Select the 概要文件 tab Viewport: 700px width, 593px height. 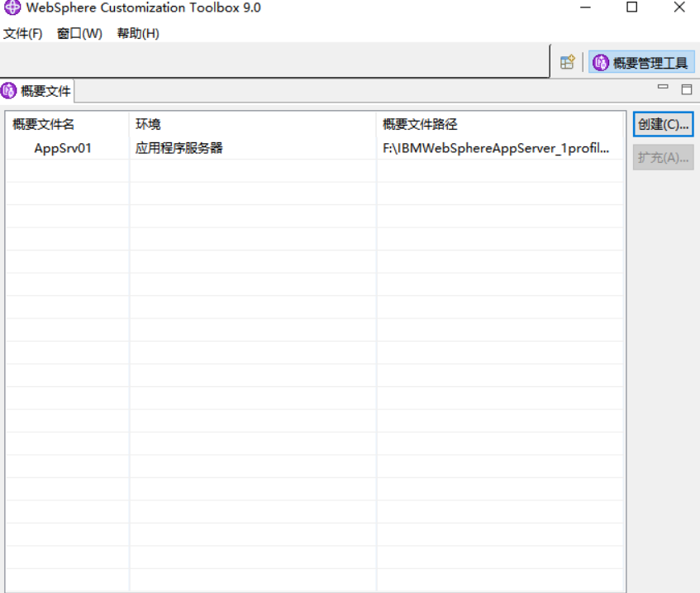click(36, 91)
